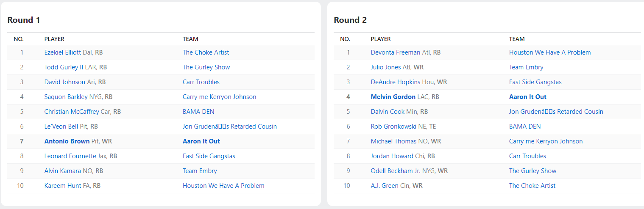Click the Round 1 TEAM column header
The width and height of the screenshot is (644, 209).
(x=190, y=39)
